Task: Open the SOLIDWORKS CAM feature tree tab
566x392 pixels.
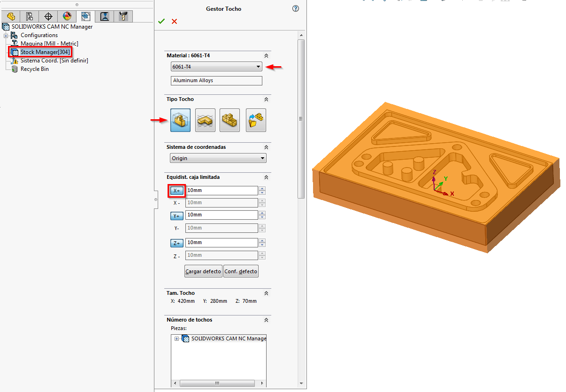Action: point(10,16)
